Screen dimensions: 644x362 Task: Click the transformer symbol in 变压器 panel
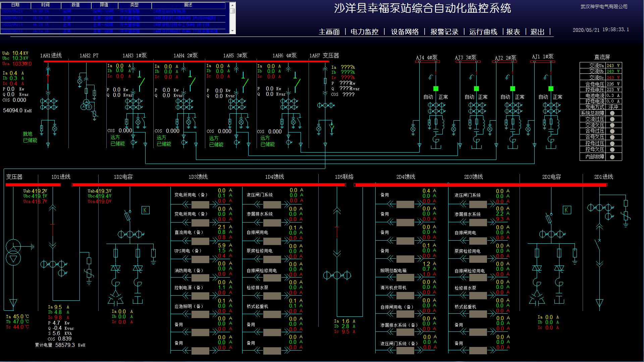pos(13,252)
